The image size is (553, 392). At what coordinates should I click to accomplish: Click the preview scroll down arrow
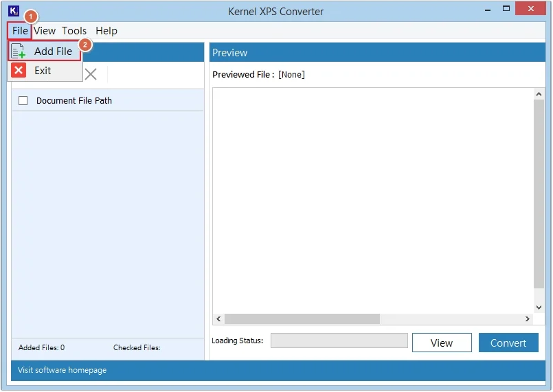pos(539,308)
